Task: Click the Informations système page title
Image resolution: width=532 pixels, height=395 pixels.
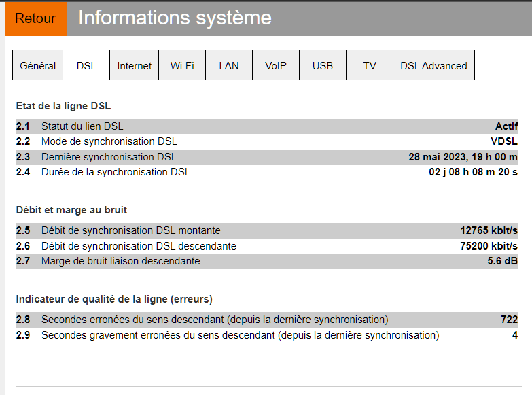Action: point(175,18)
